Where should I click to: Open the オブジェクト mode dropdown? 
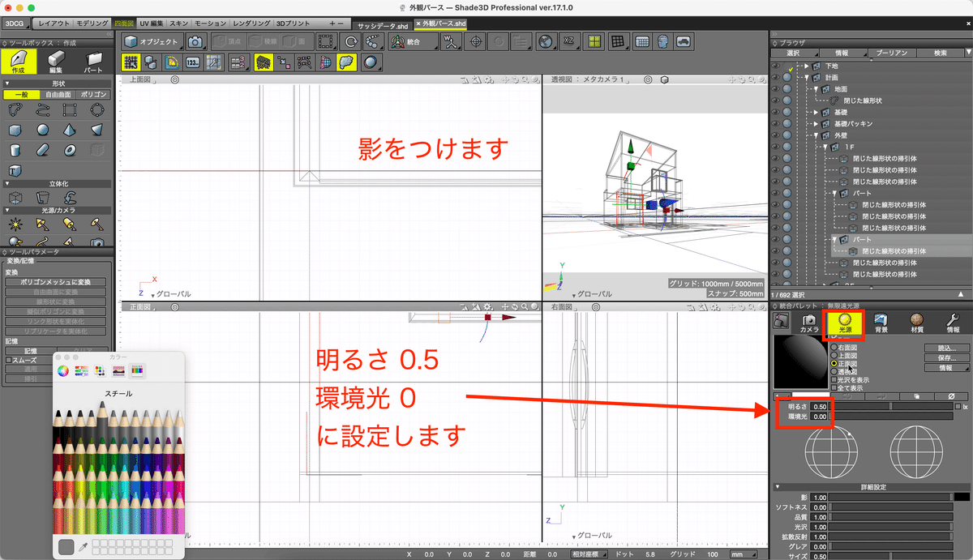(x=152, y=41)
